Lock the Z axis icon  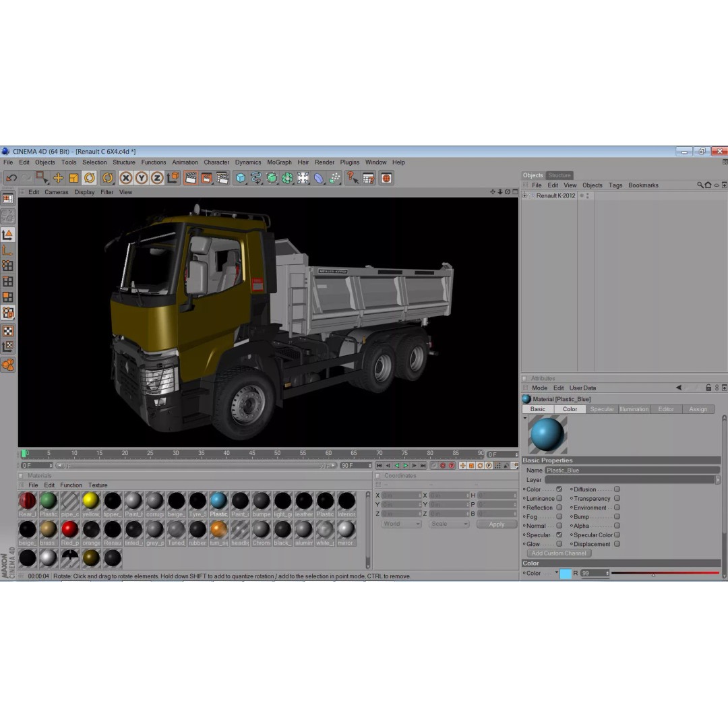coord(157,178)
